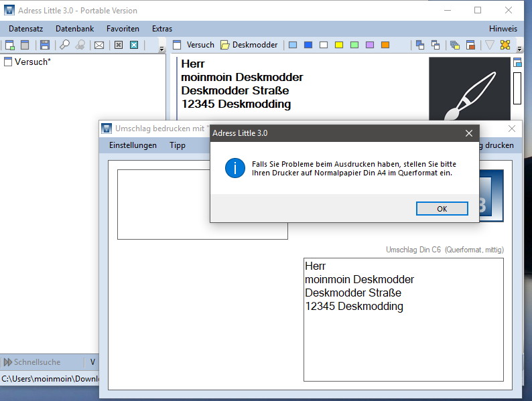Select the white color swatch
The height and width of the screenshot is (401, 532).
click(324, 45)
